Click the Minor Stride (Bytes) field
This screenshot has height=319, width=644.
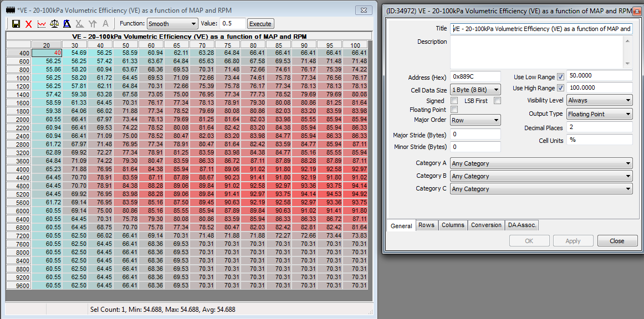[475, 147]
